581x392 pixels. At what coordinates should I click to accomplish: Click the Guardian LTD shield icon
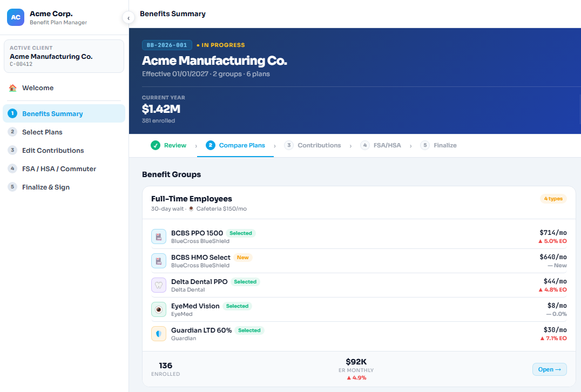point(159,334)
